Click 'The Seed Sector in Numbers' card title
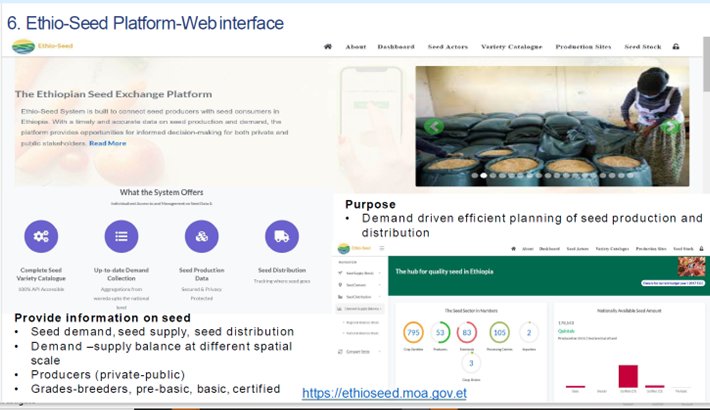This screenshot has width=710, height=410. (x=471, y=311)
